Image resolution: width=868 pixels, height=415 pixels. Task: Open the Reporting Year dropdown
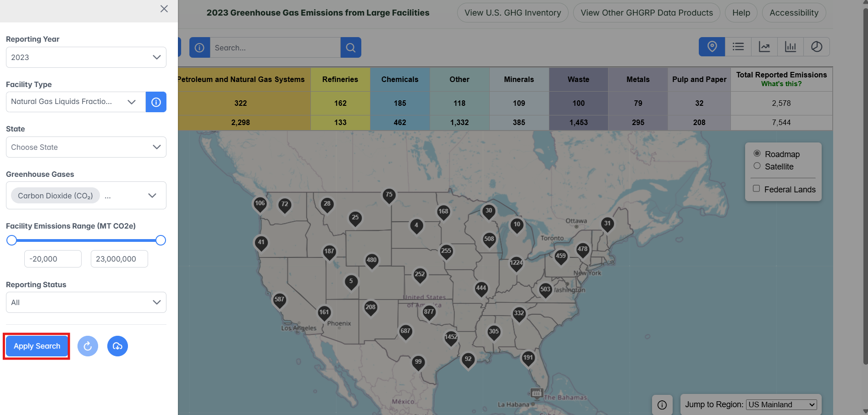coord(86,57)
